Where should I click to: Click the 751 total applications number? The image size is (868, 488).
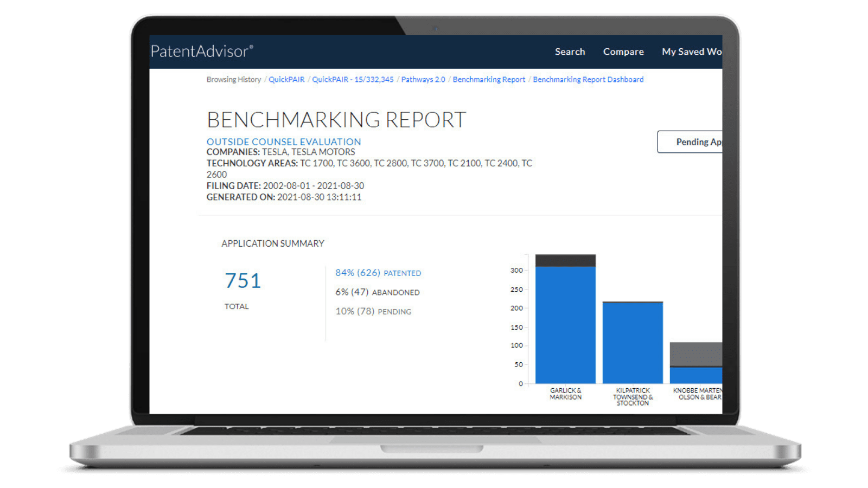[x=243, y=280]
